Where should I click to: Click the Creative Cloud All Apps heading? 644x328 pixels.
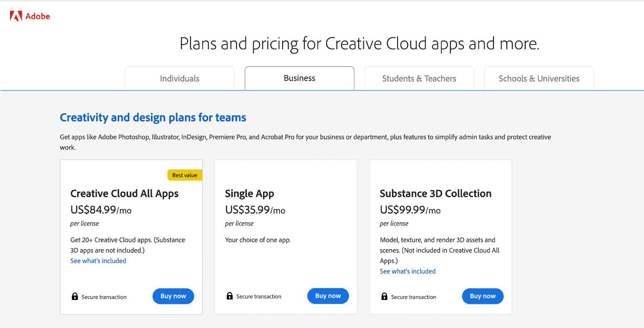click(124, 194)
